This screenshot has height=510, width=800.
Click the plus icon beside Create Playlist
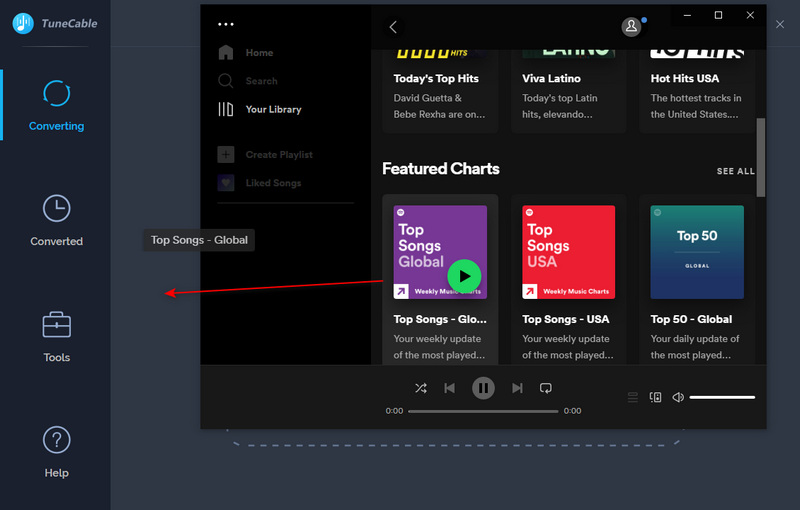(226, 155)
